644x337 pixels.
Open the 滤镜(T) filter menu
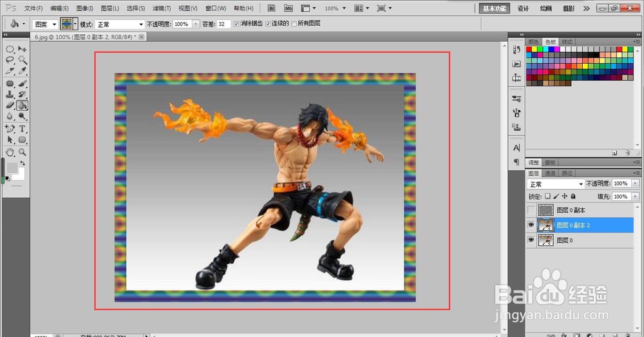pyautogui.click(x=162, y=8)
